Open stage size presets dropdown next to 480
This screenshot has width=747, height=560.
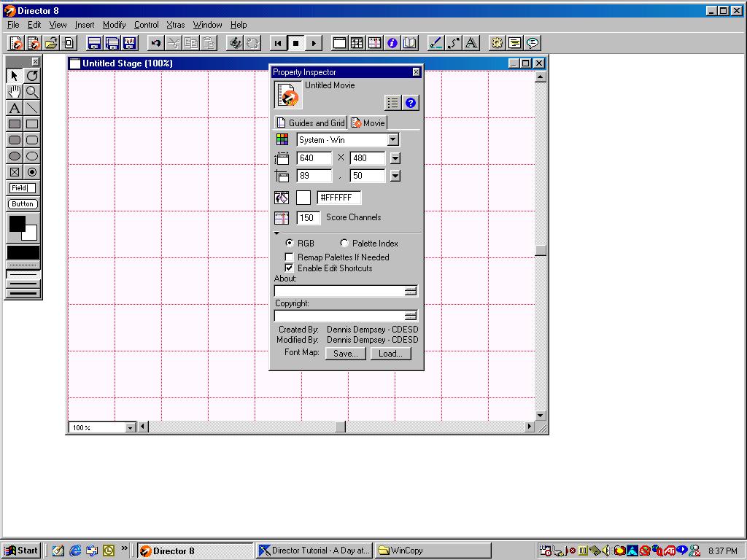(x=395, y=158)
